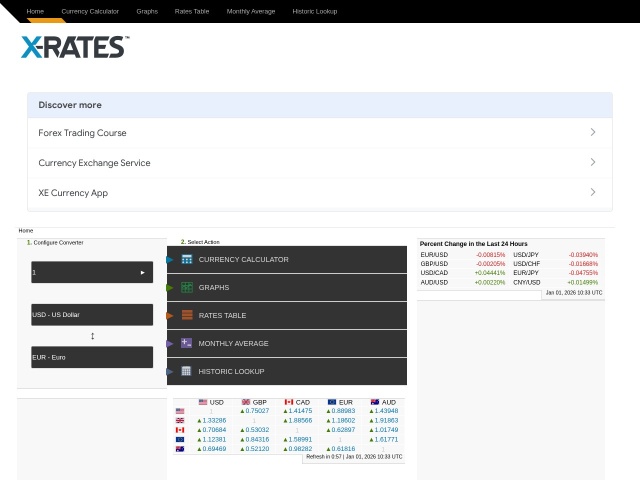
Task: Click the USD/JPY pair link
Action: click(x=526, y=255)
